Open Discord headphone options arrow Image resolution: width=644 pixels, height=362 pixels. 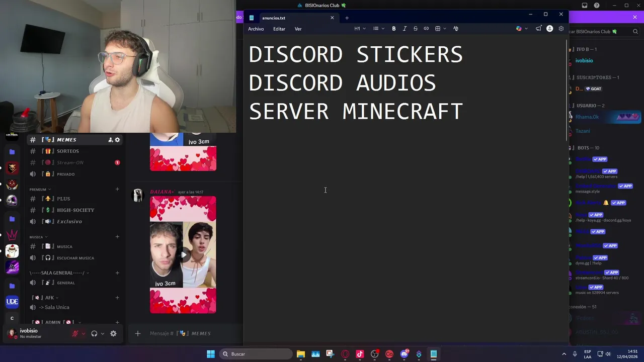[x=102, y=333]
